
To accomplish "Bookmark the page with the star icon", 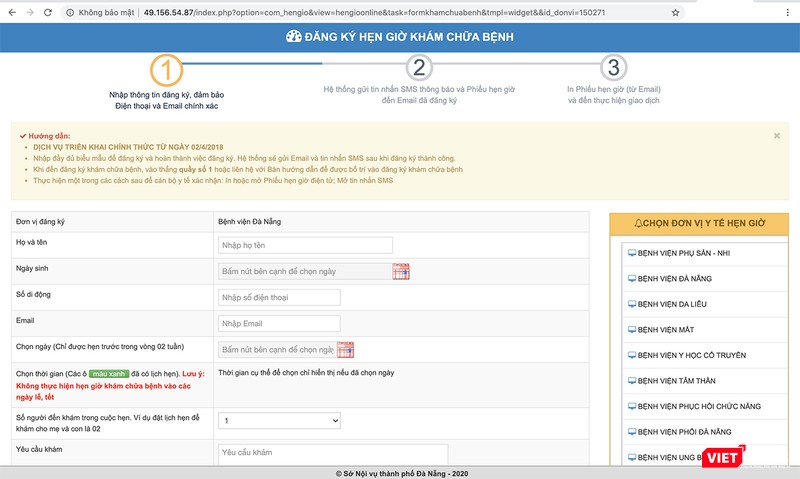I will 675,12.
